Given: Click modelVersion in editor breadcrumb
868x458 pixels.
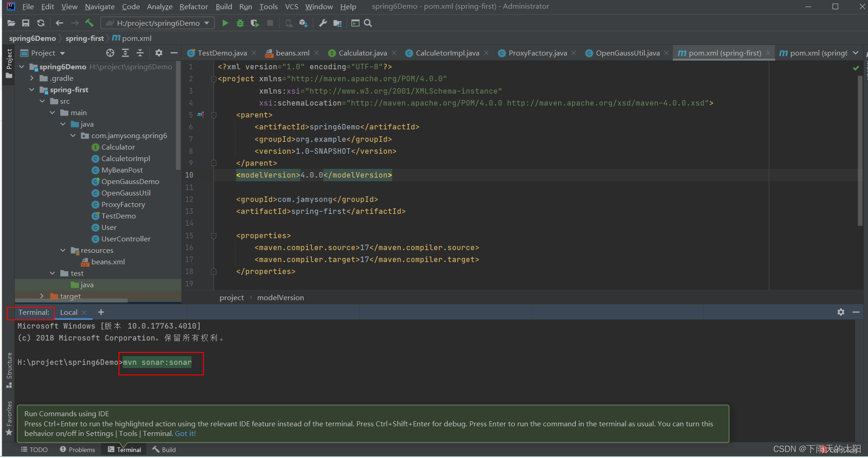Looking at the screenshot, I should pyautogui.click(x=281, y=298).
